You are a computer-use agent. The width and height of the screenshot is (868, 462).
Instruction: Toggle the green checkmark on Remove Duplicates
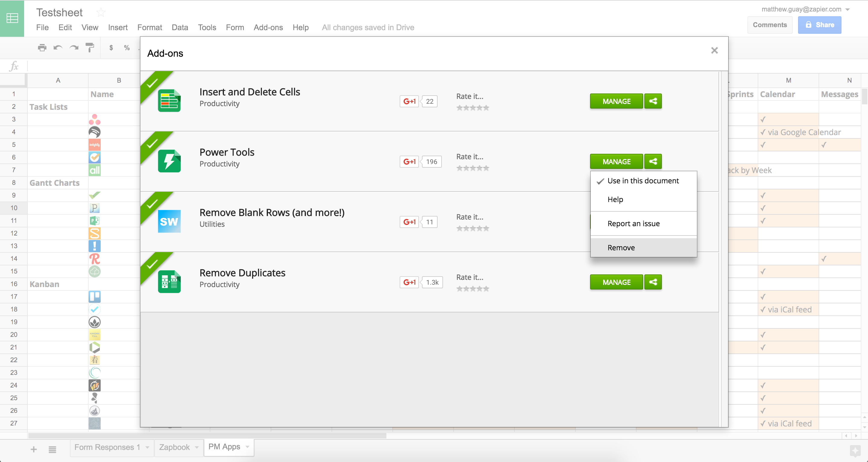point(152,264)
